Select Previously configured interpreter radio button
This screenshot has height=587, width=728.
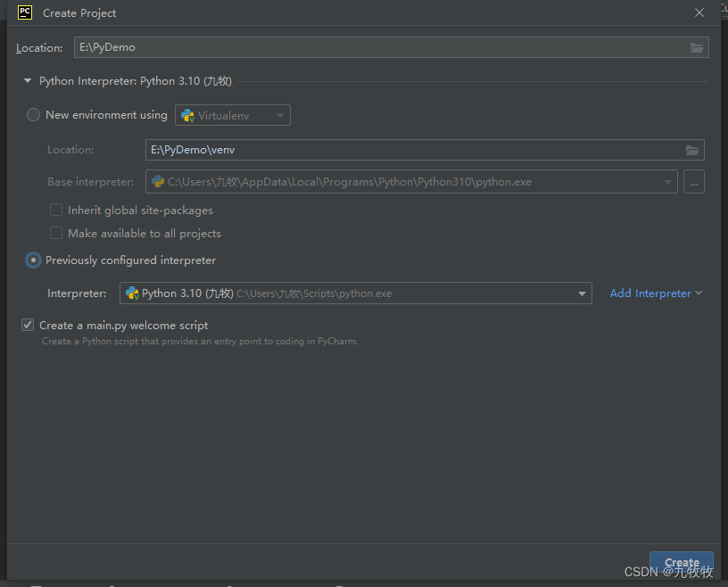[33, 260]
